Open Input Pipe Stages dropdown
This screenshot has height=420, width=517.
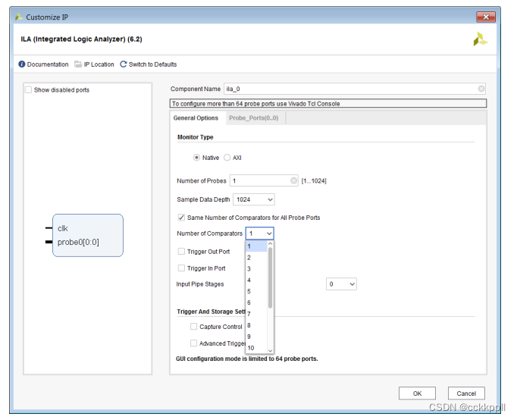click(x=341, y=284)
